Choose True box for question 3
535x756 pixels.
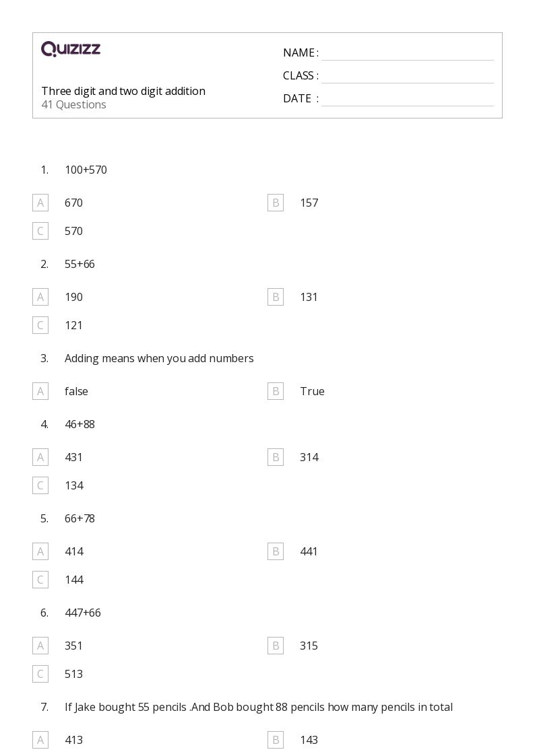coord(276,392)
